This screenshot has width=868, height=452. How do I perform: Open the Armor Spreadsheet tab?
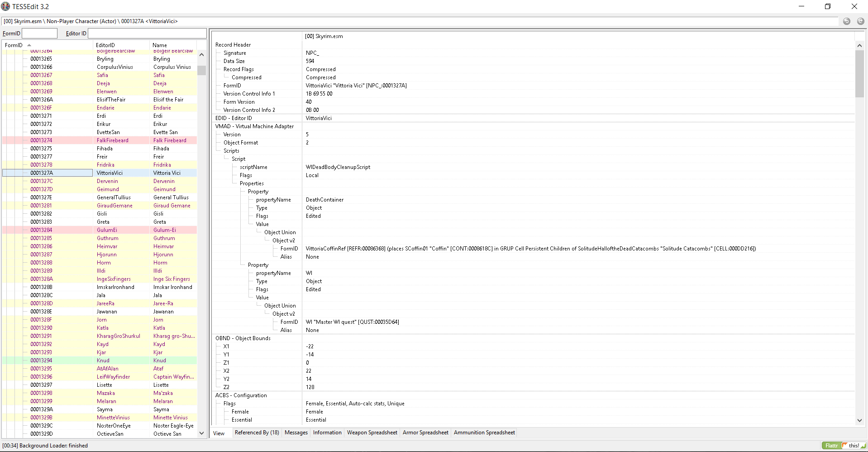(425, 433)
